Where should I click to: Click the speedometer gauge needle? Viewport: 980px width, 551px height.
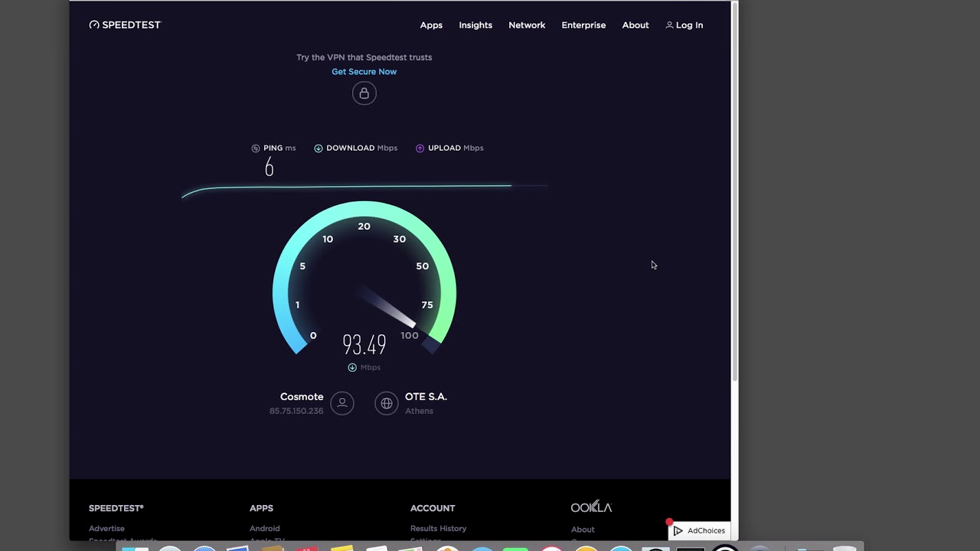point(387,307)
